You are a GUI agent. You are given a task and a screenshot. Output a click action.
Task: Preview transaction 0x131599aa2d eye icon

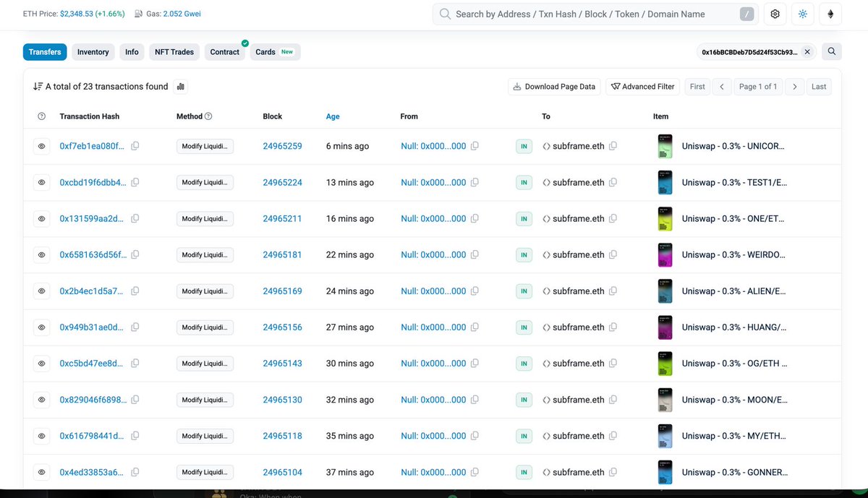click(x=42, y=218)
